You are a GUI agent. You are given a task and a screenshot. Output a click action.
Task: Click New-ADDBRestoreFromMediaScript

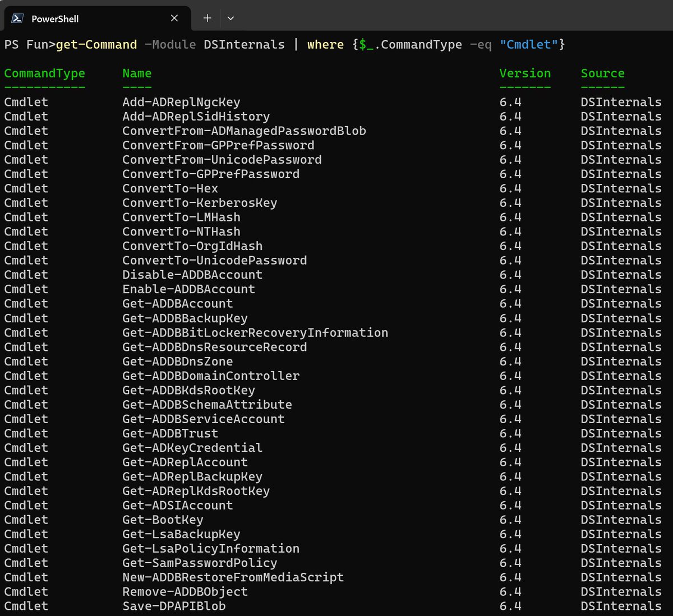pos(233,577)
